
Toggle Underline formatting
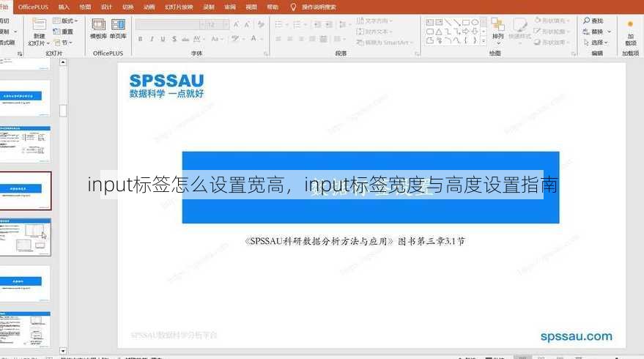click(x=163, y=39)
